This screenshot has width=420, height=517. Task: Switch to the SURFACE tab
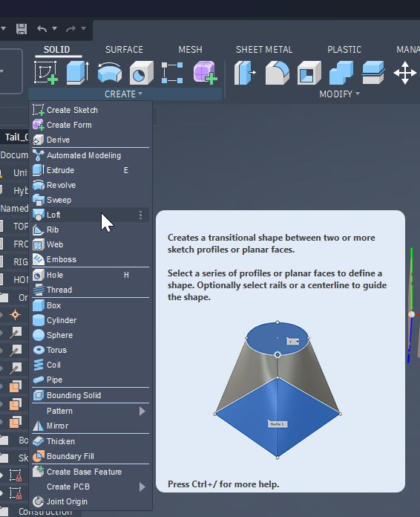tap(124, 50)
